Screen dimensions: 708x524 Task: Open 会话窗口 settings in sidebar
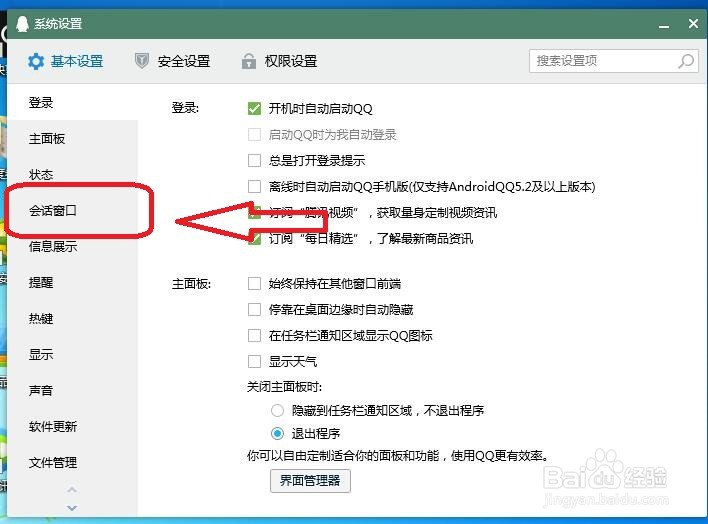tap(72, 211)
